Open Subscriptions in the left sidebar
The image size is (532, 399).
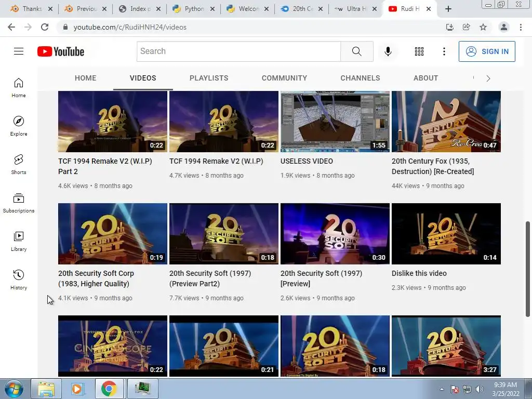(19, 203)
